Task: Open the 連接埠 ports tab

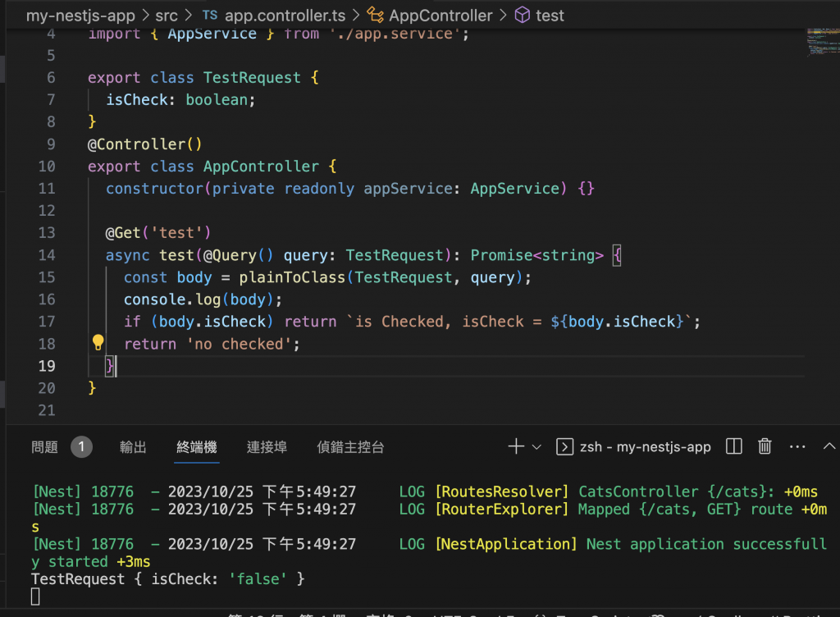Action: pyautogui.click(x=267, y=446)
